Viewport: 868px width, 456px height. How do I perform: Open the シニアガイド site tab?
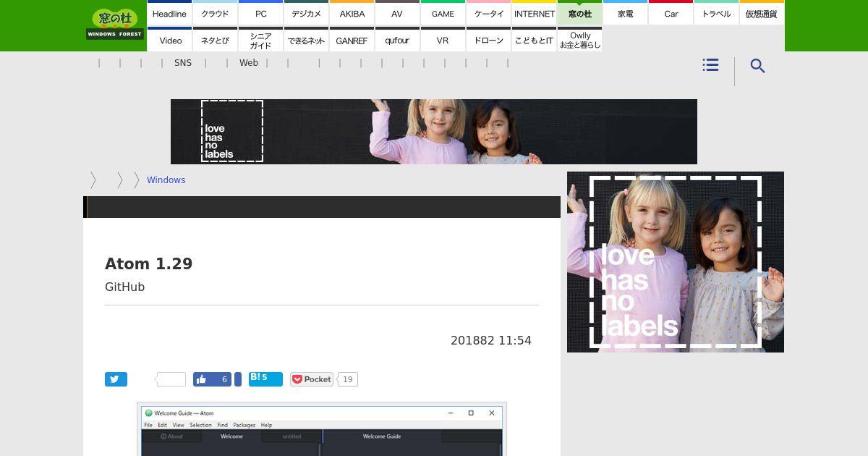[260, 40]
